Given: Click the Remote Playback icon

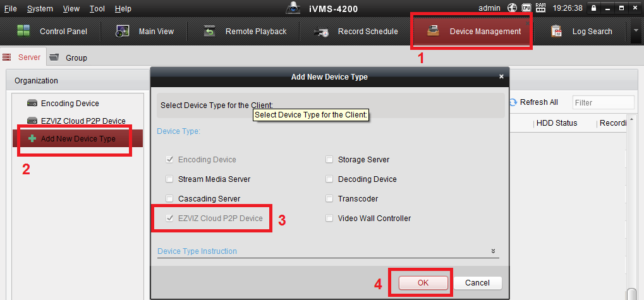Looking at the screenshot, I should (x=210, y=31).
